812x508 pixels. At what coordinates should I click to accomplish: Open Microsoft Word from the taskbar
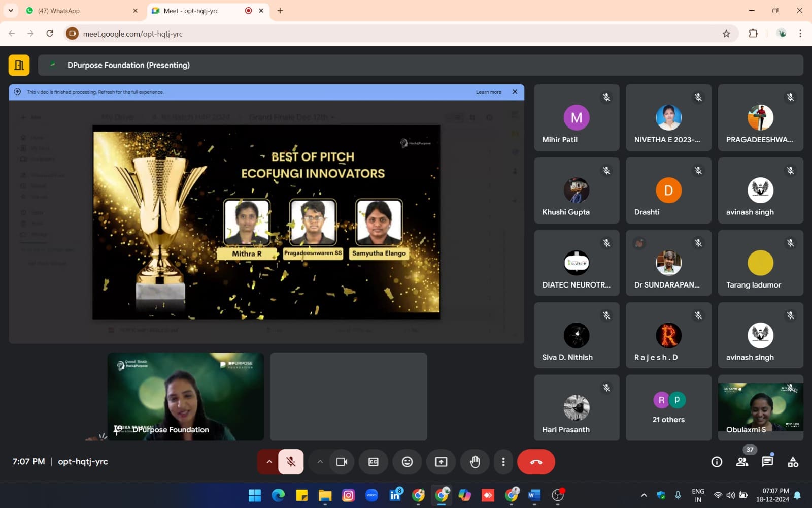[x=534, y=495]
